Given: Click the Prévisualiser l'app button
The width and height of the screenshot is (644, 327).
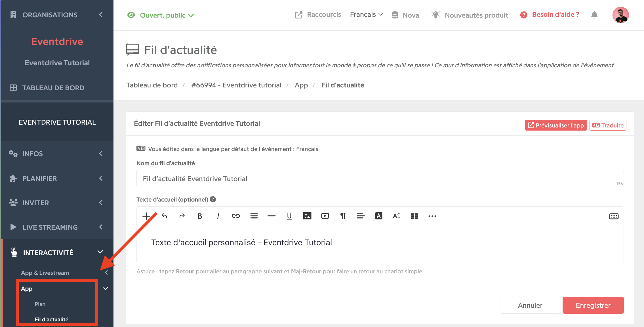Looking at the screenshot, I should (556, 125).
